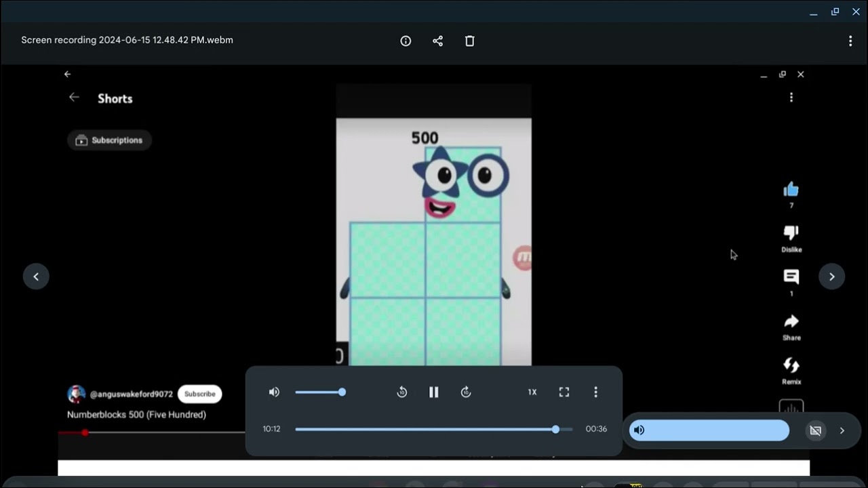Subscribe to anguswakeford9072
This screenshot has height=488, width=868.
[199, 394]
